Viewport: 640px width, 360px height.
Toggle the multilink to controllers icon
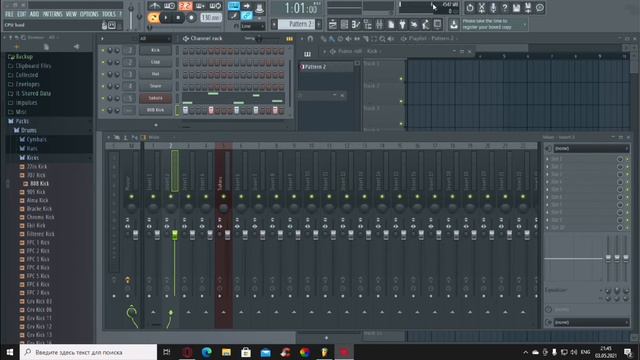coord(247,16)
